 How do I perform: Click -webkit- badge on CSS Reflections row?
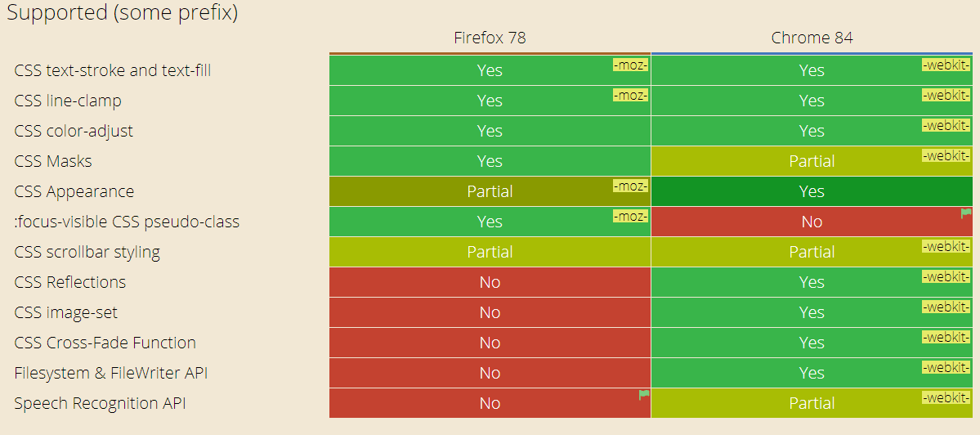(946, 276)
